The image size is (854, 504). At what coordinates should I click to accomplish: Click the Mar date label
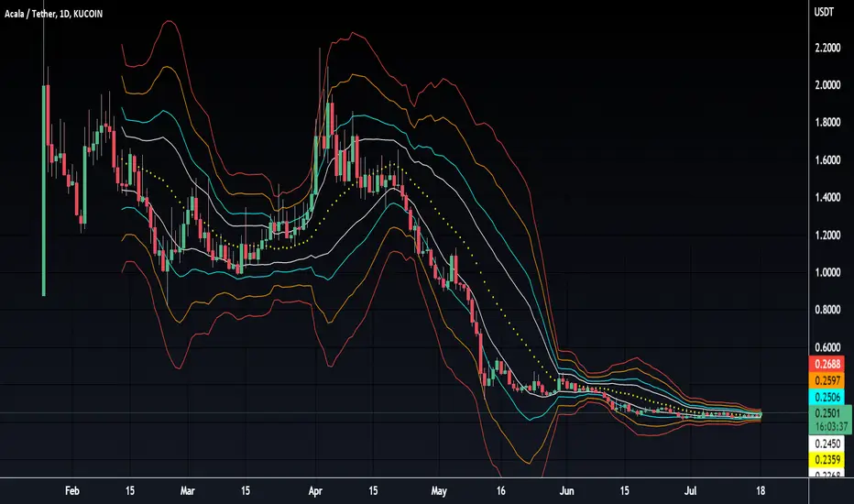187,491
